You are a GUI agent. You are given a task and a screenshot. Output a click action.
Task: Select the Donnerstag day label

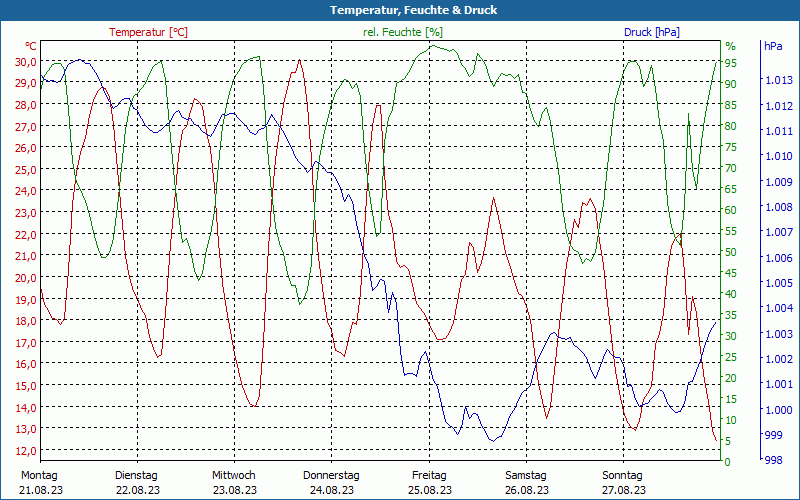pyautogui.click(x=331, y=475)
